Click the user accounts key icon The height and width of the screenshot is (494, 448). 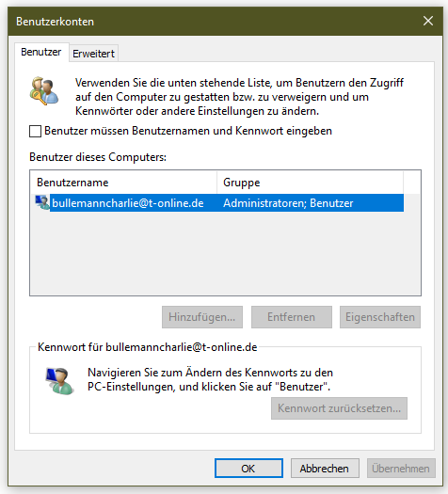(44, 90)
